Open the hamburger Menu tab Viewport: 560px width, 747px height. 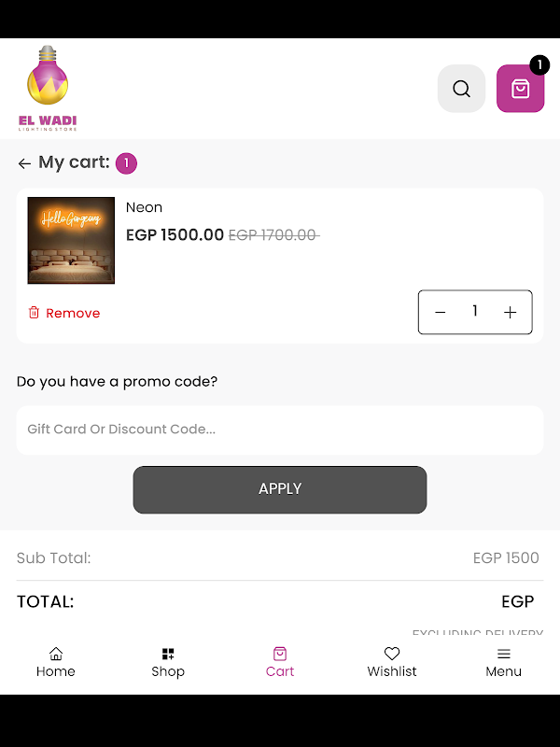click(504, 662)
